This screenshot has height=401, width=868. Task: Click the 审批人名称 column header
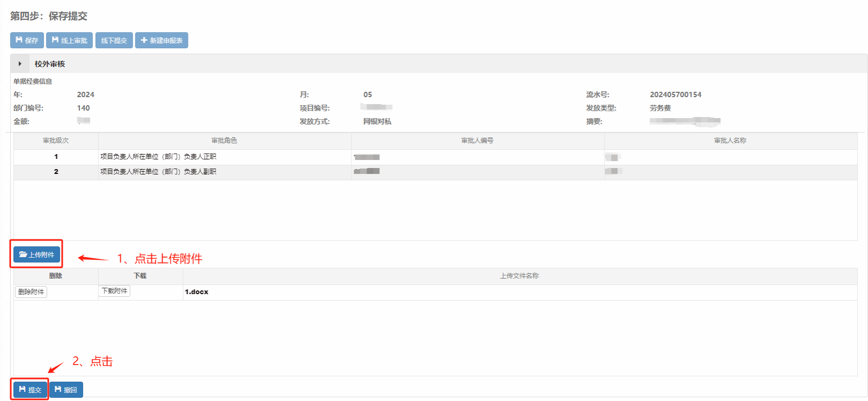point(730,141)
